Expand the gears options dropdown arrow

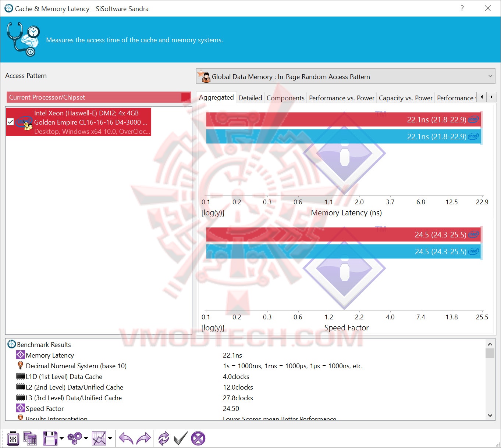[86, 438]
